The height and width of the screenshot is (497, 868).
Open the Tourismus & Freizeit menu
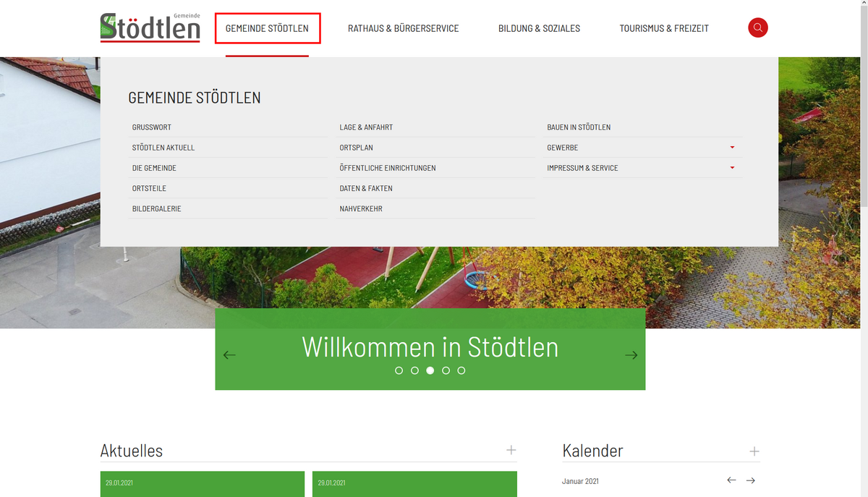(x=664, y=28)
